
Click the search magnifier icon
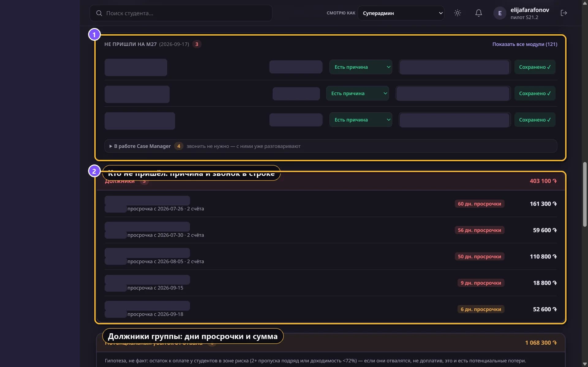point(99,13)
